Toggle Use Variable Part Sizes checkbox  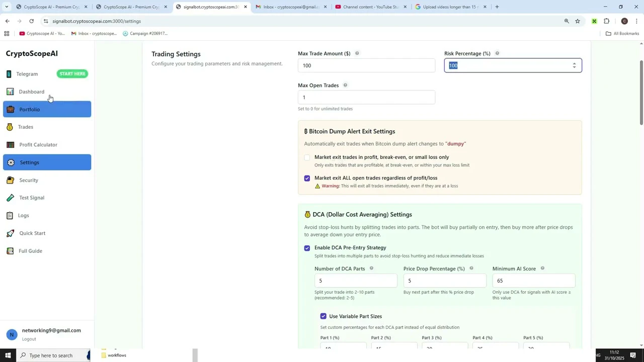point(323,316)
